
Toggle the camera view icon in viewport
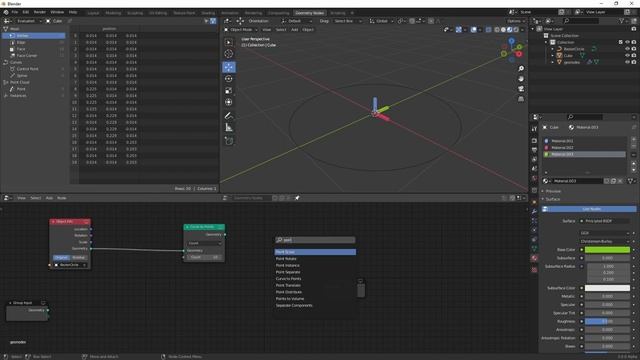coord(521,89)
